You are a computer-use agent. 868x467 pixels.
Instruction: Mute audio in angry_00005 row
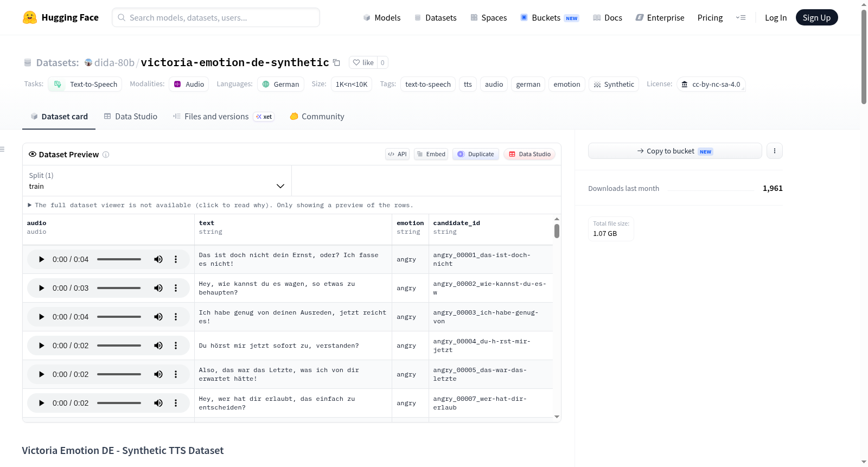(158, 374)
